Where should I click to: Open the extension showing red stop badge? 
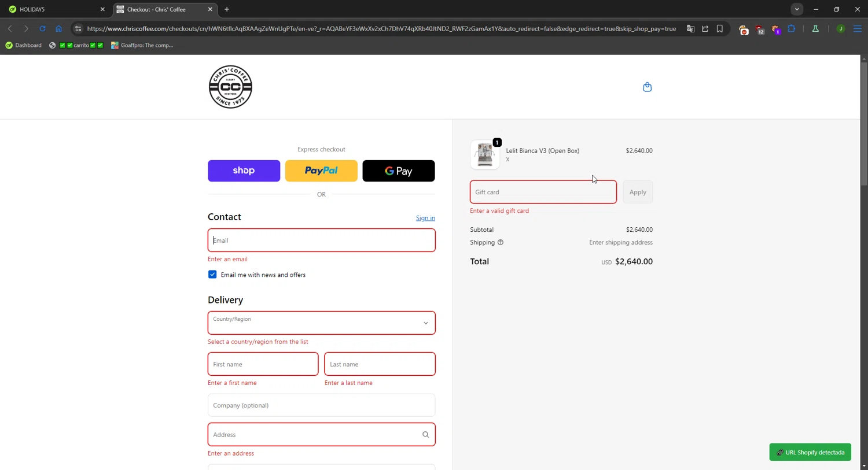(744, 29)
